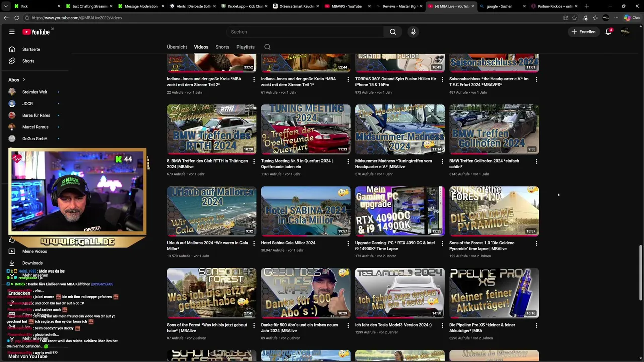
Task: Switch to the Kicklet.app browser tab
Action: click(x=245, y=6)
